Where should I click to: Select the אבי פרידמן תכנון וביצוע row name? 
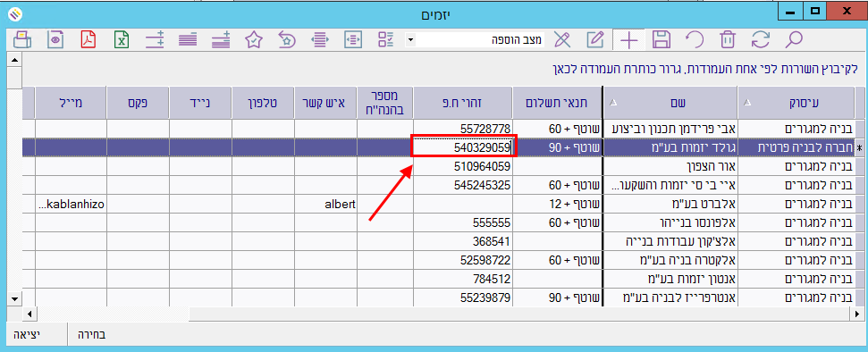670,129
